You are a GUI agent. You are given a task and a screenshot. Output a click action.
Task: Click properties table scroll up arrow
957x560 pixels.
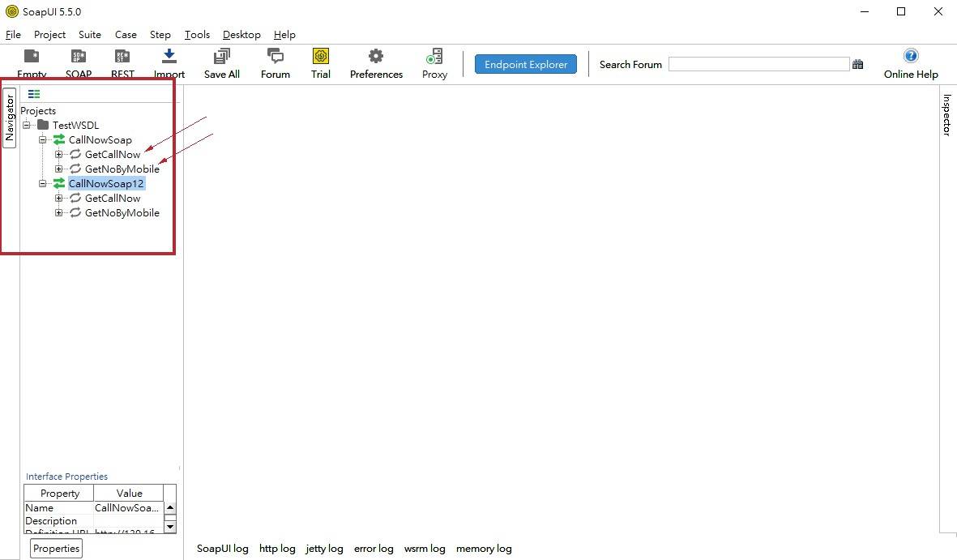(x=170, y=507)
